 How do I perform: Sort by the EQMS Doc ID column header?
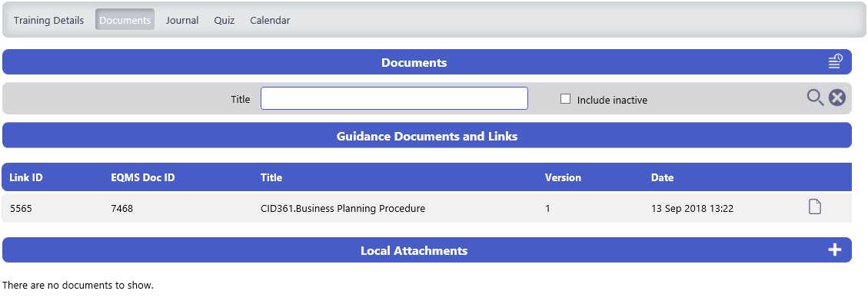(x=143, y=177)
